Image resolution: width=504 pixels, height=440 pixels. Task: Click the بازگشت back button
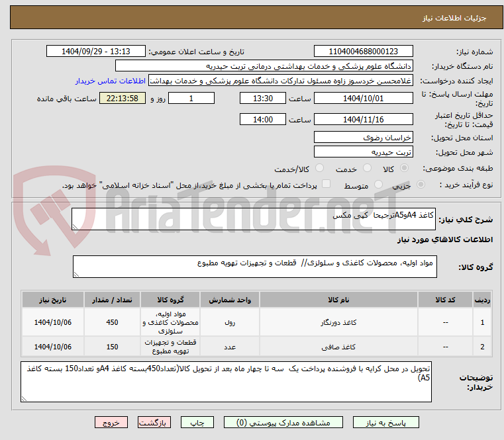154,422
